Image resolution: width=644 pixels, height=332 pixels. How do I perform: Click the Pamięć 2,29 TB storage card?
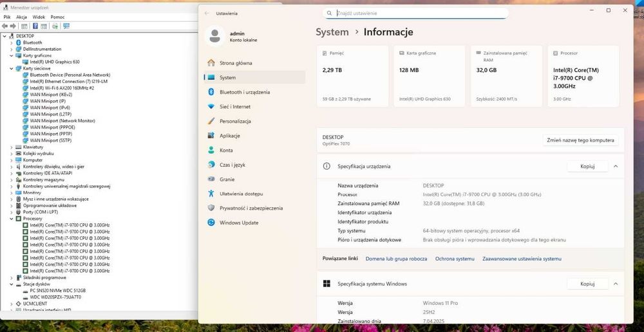[352, 77]
